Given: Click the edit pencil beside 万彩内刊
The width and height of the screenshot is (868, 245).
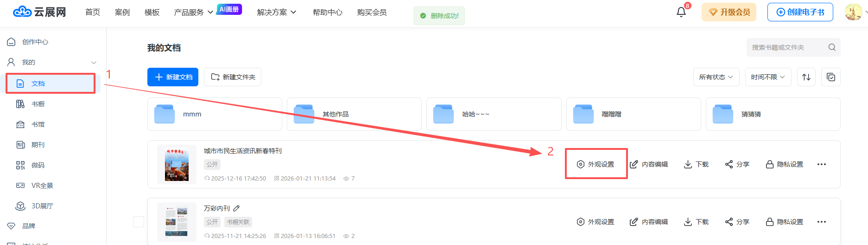Looking at the screenshot, I should click(236, 208).
